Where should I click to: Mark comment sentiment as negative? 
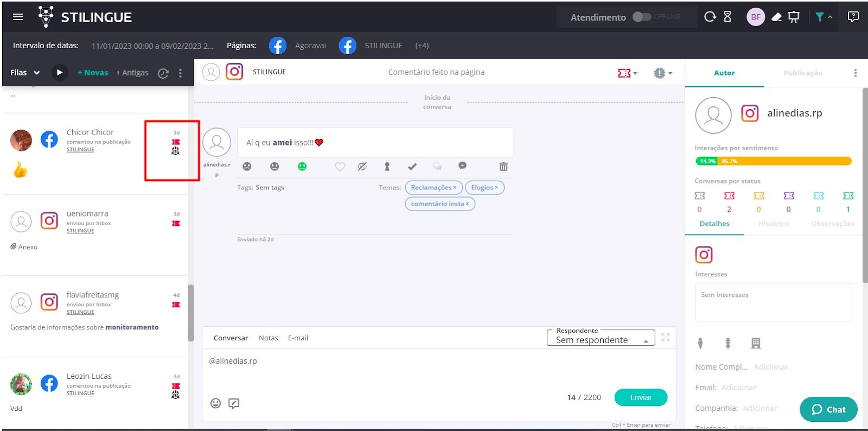247,167
